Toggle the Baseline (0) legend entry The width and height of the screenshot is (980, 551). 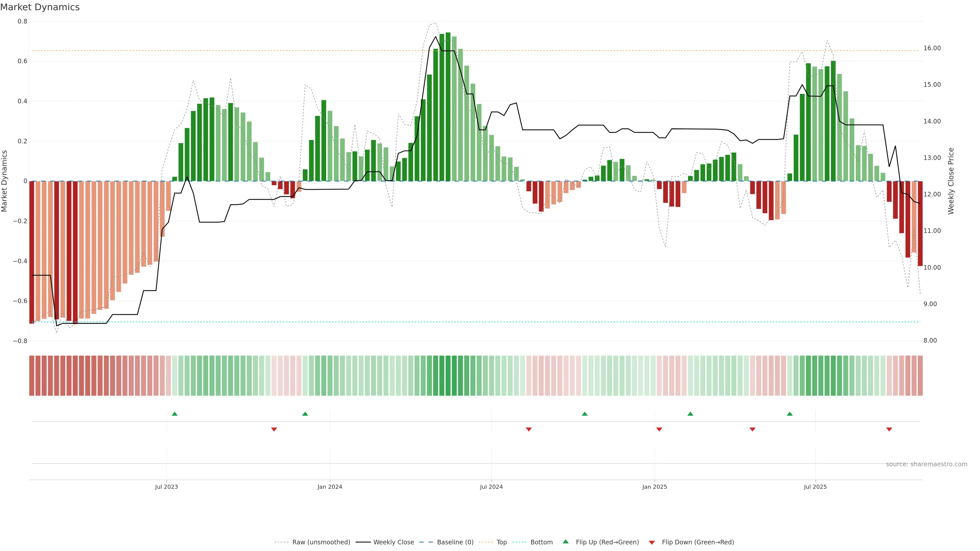(455, 542)
